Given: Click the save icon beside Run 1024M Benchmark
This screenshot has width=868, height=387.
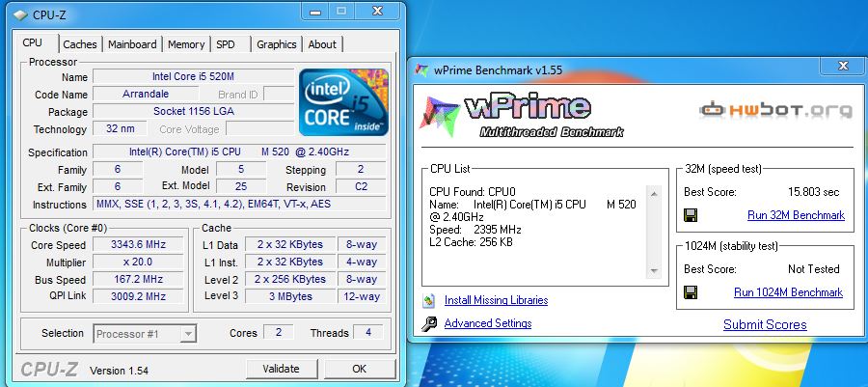Looking at the screenshot, I should pyautogui.click(x=691, y=292).
